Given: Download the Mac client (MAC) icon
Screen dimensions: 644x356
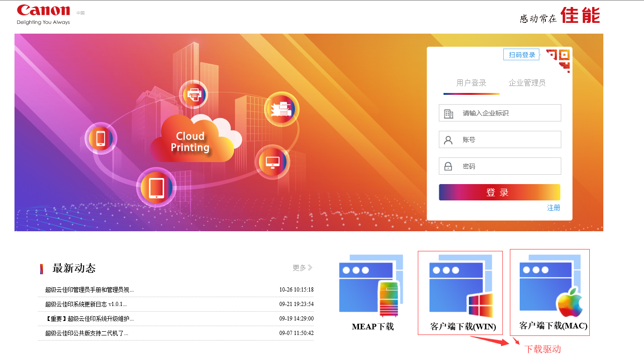Looking at the screenshot, I should click(x=550, y=285).
